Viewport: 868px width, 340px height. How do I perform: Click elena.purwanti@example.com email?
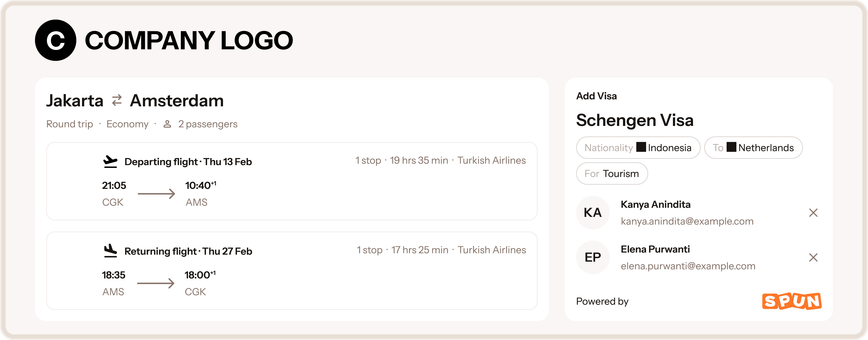[688, 266]
